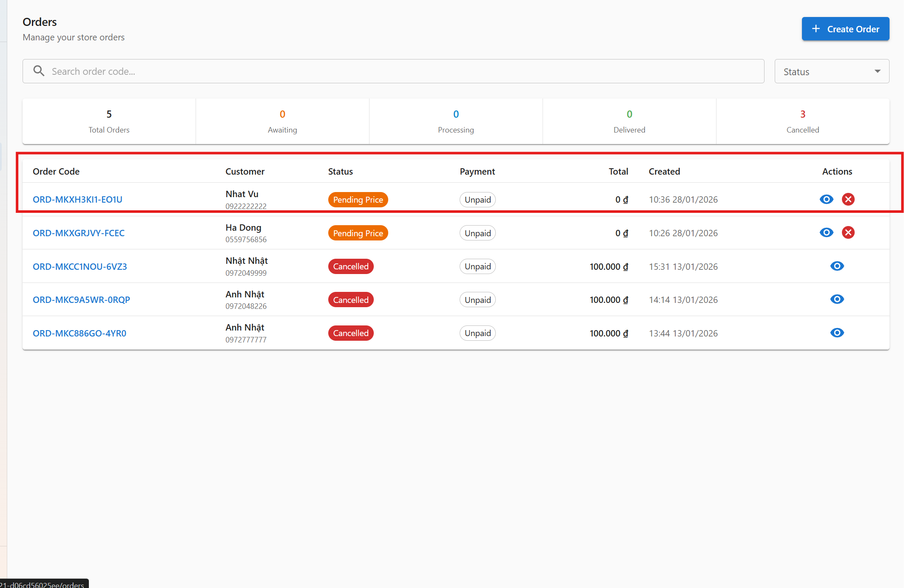View order ORD-MKC9A5WR-0RQP using the eye icon

pyautogui.click(x=837, y=299)
